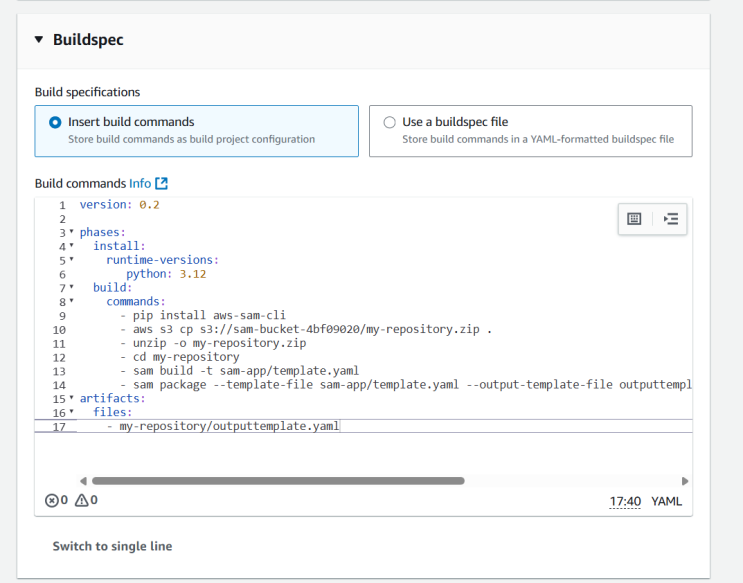Image resolution: width=743 pixels, height=583 pixels.
Task: Click the left scroll arrow of the editor
Action: tap(83, 481)
